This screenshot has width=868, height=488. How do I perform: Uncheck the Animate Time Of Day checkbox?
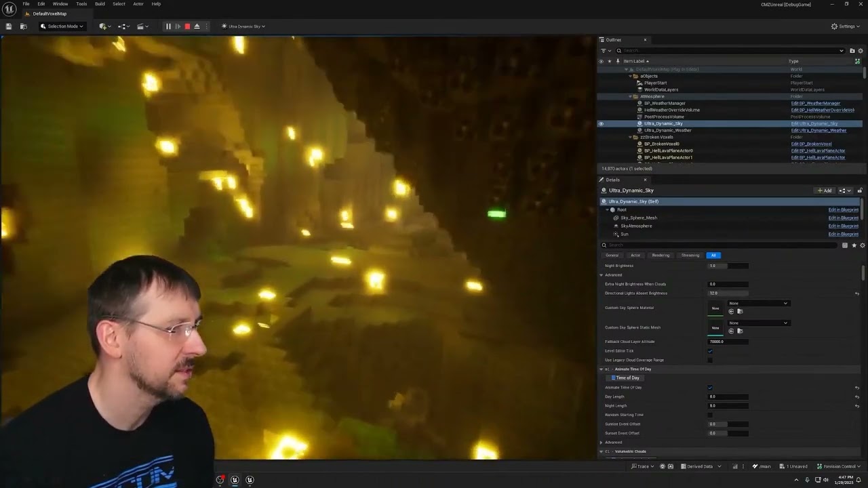[710, 388]
